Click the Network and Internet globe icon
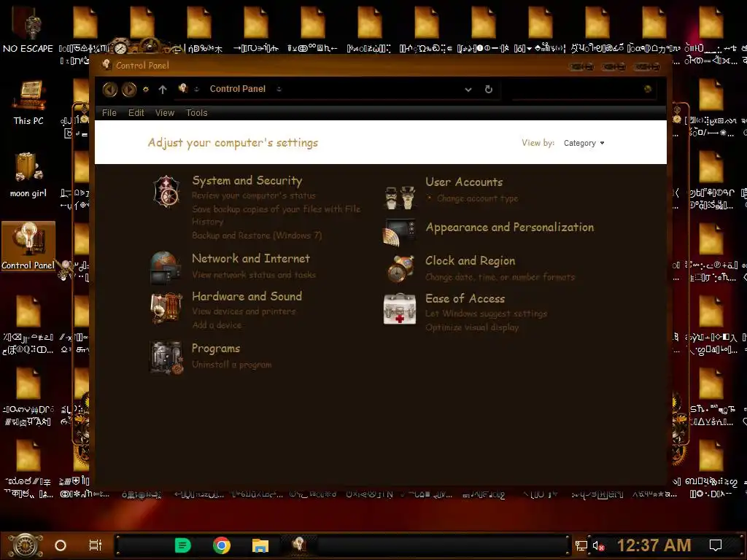Image resolution: width=747 pixels, height=560 pixels. (x=166, y=268)
